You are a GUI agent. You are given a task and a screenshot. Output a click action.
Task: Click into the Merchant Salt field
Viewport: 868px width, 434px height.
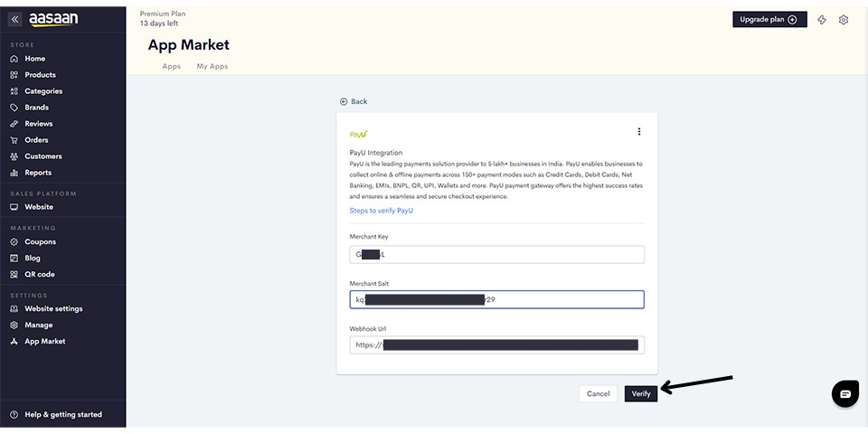(496, 299)
